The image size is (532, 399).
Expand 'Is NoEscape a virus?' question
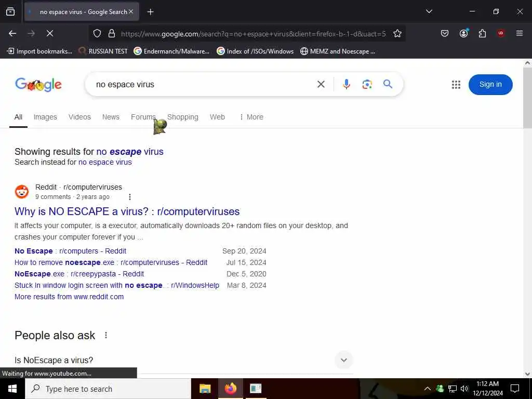183,360
